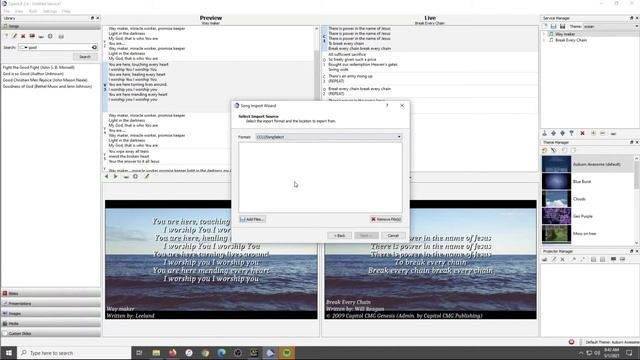The width and height of the screenshot is (640, 360).
Task: Click the Move down icon in Service Manager
Action: [x=562, y=133]
